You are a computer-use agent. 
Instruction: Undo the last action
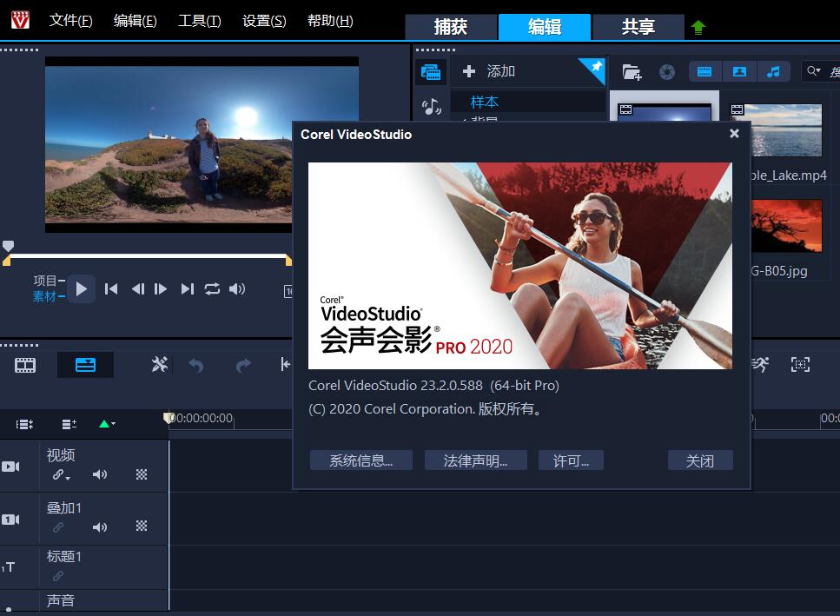click(196, 365)
